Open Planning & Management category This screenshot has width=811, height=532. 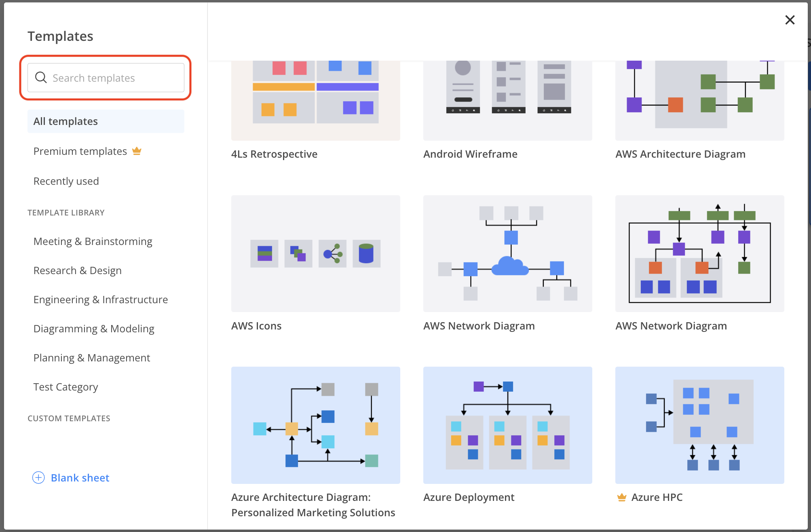(92, 358)
